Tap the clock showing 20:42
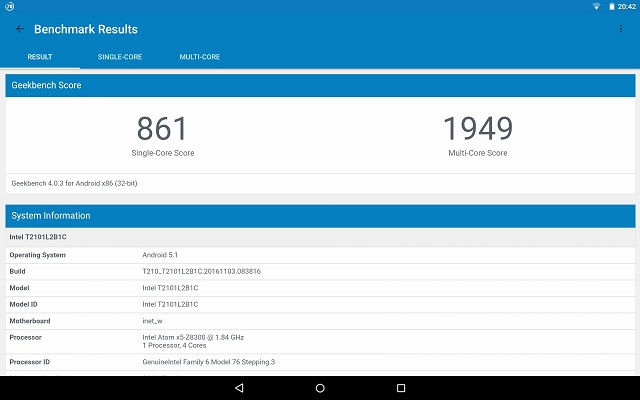 pyautogui.click(x=627, y=6)
